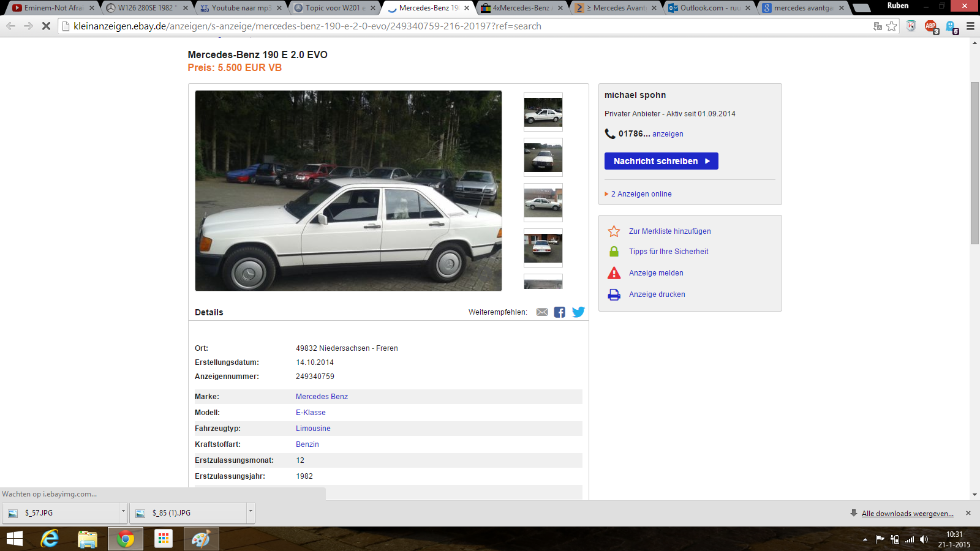The image size is (980, 551).
Task: Click the translate page icon in address bar
Action: (878, 26)
